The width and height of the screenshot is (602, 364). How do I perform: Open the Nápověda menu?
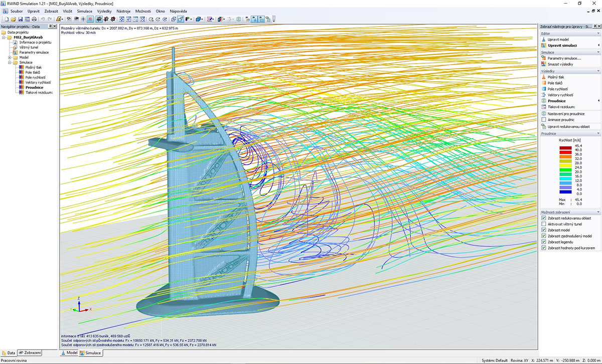(x=179, y=11)
